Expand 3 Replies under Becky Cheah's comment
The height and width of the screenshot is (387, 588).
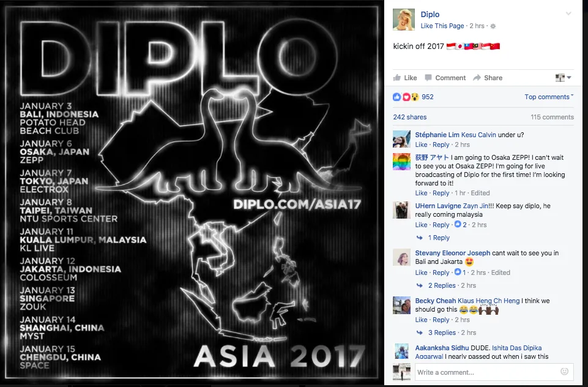point(442,333)
